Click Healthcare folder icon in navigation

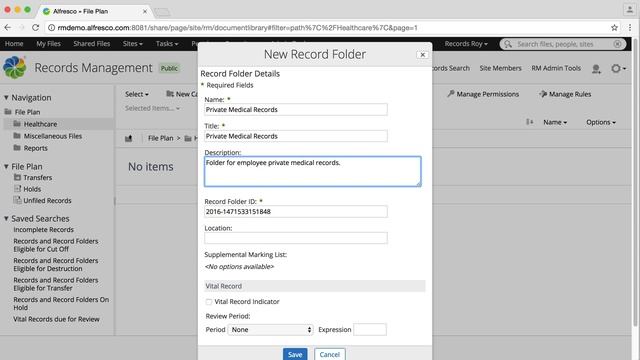[x=17, y=124]
